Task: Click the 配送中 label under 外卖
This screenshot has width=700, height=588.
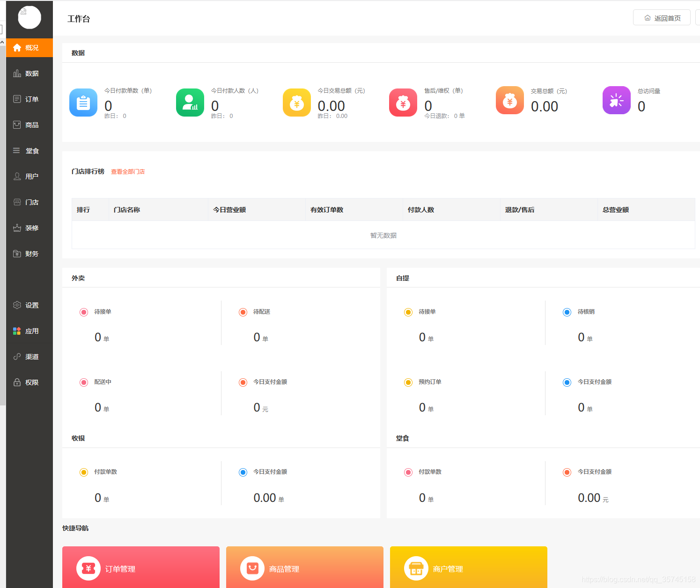Action: tap(103, 382)
